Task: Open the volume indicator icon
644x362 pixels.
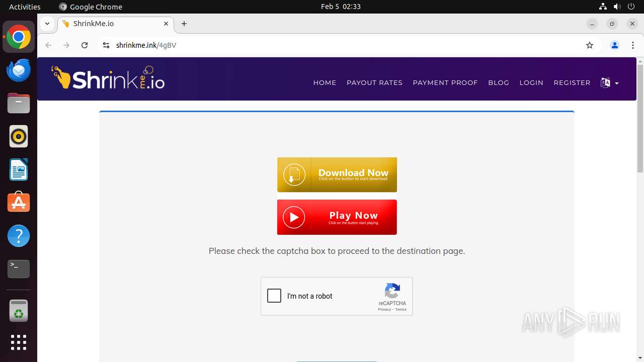Action: pyautogui.click(x=617, y=7)
